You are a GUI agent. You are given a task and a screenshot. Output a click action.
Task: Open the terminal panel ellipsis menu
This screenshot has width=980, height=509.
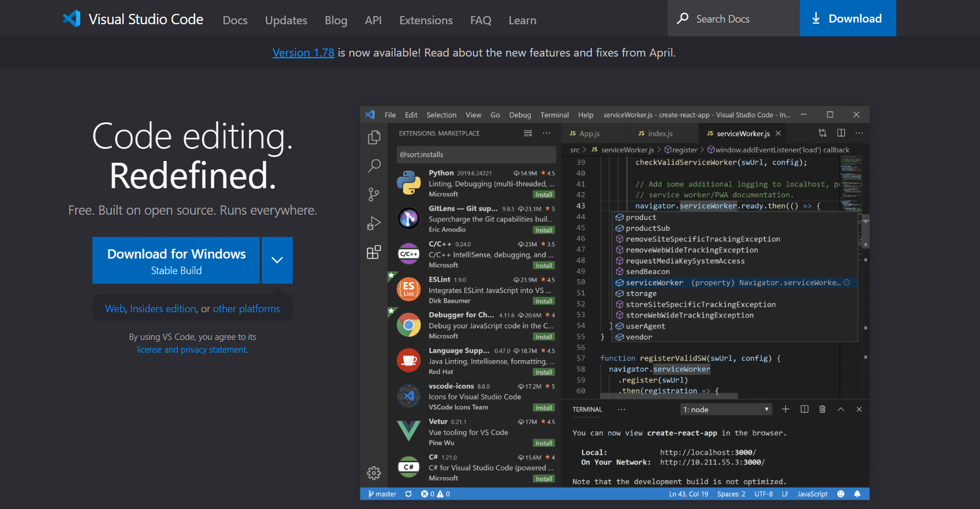point(621,409)
